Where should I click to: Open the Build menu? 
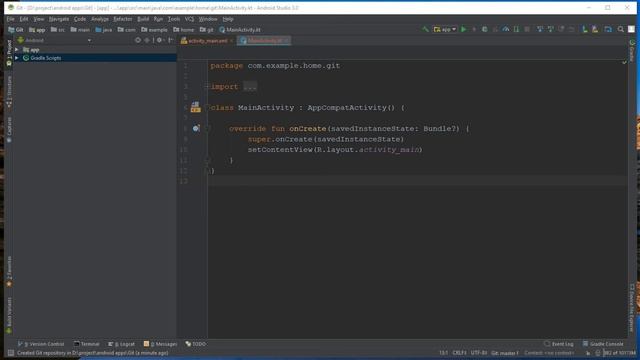pos(143,19)
